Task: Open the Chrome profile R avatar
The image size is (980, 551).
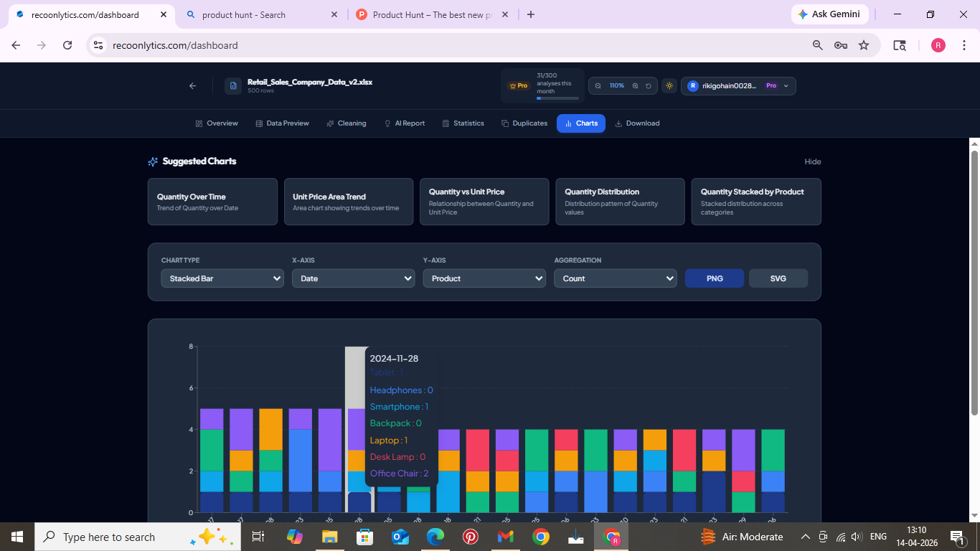Action: click(x=938, y=45)
